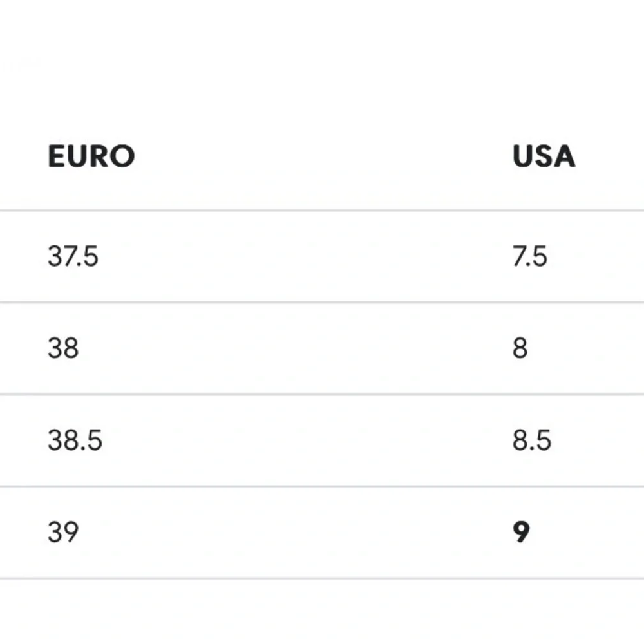
Task: Click the USA column header
Action: pos(544,156)
